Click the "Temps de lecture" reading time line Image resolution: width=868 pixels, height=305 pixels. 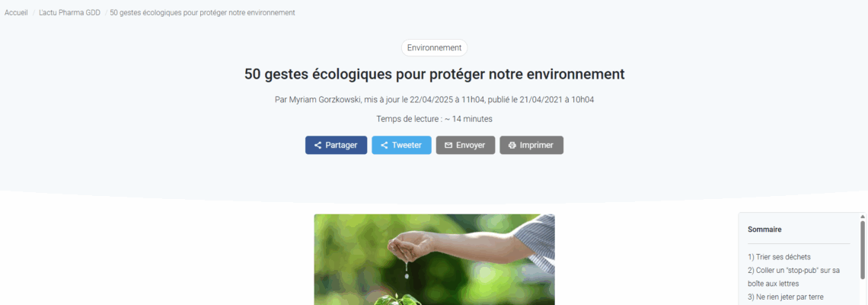(435, 119)
